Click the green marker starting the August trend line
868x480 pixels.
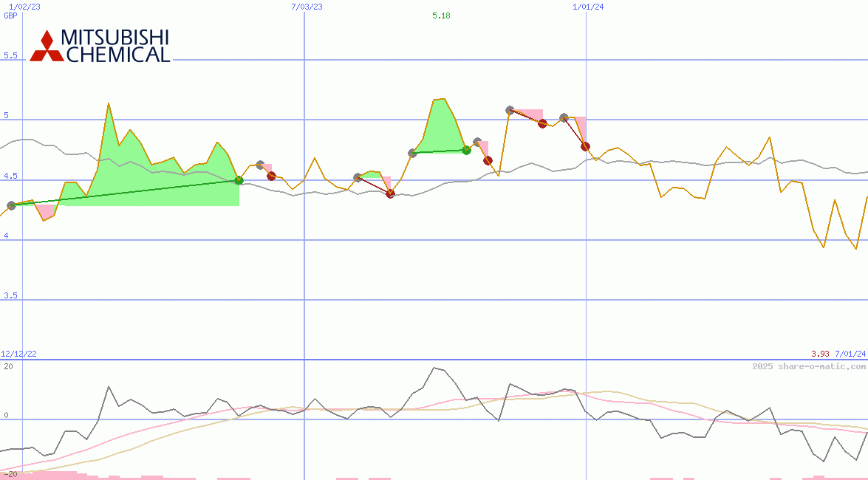[x=466, y=151]
